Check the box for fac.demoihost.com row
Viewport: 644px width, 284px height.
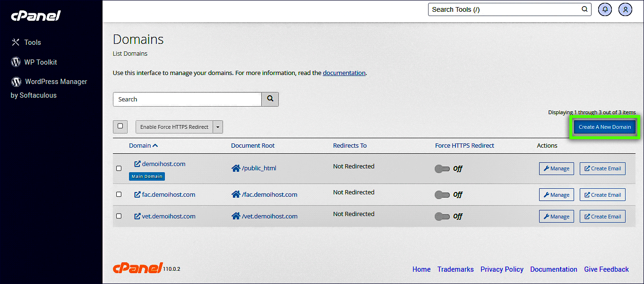coord(119,194)
